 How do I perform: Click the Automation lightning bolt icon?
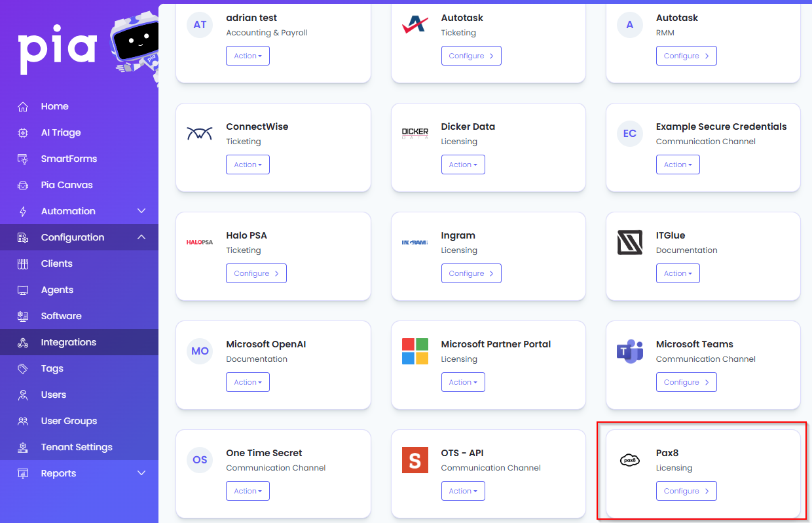(x=23, y=211)
